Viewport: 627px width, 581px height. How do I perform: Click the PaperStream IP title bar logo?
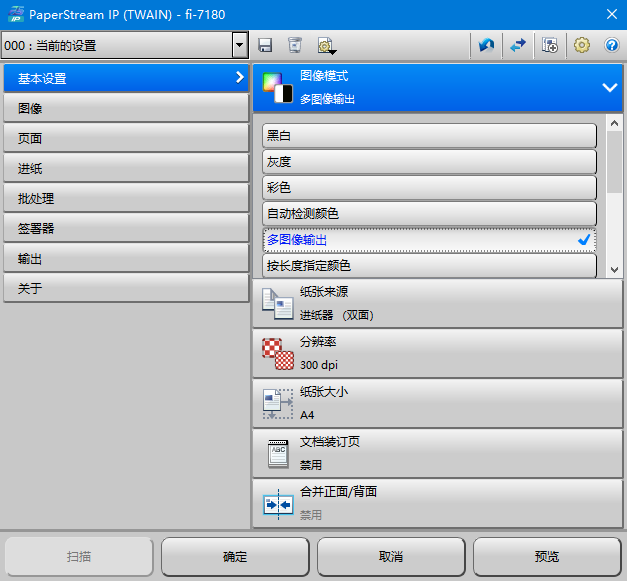[16, 14]
